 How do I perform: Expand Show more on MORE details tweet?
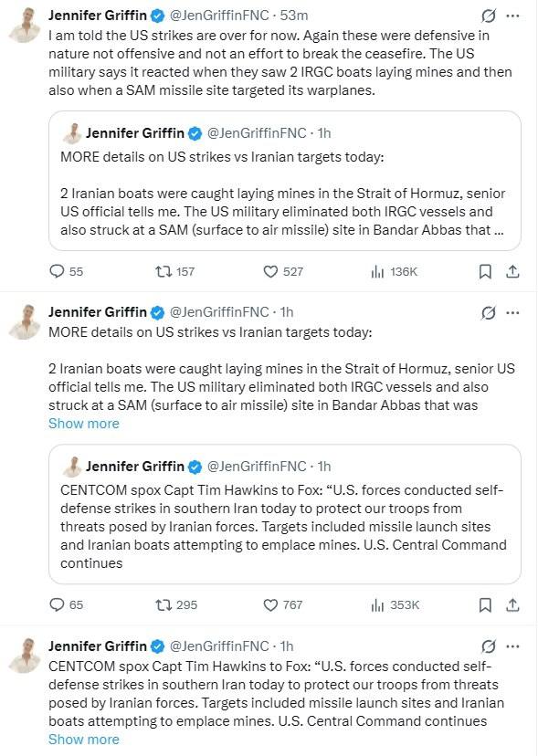pyautogui.click(x=83, y=424)
